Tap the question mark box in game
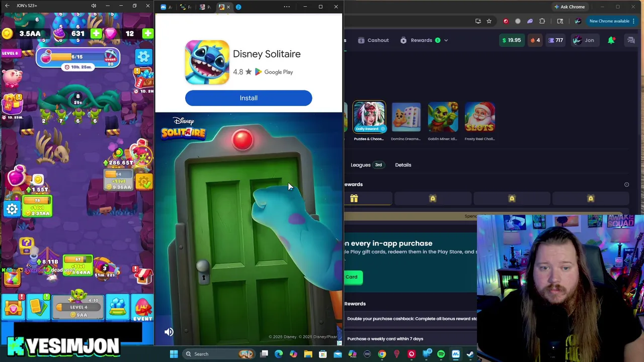Screen dimensions: 644x362 tap(26, 245)
